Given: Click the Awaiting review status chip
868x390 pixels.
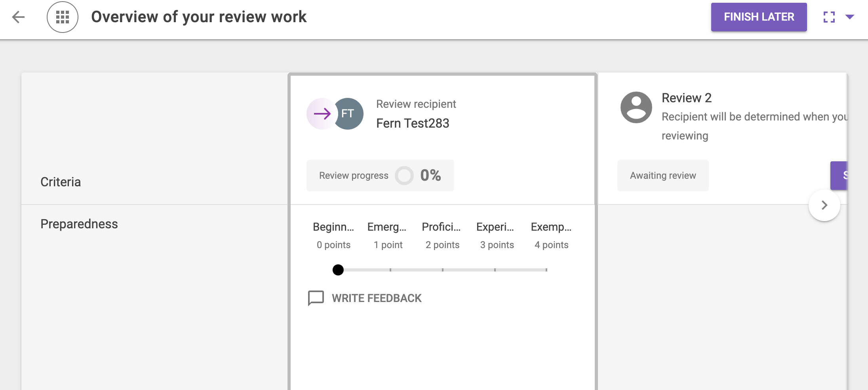Looking at the screenshot, I should (662, 176).
